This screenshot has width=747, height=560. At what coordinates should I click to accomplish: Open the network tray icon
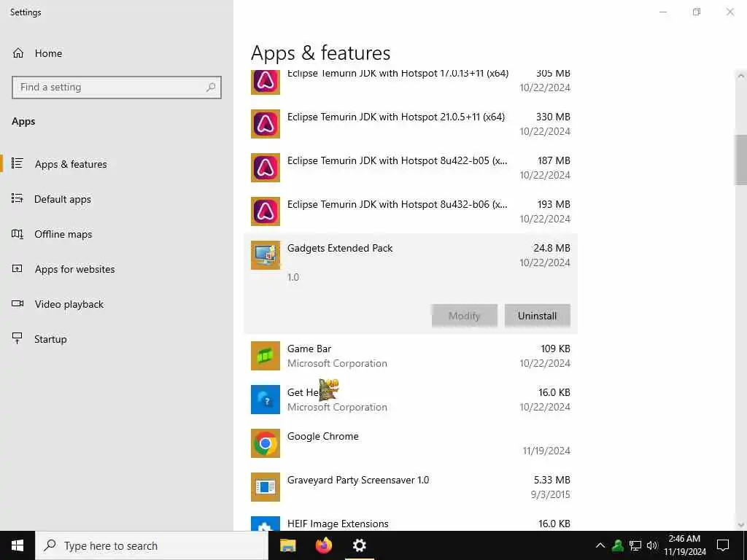(635, 545)
